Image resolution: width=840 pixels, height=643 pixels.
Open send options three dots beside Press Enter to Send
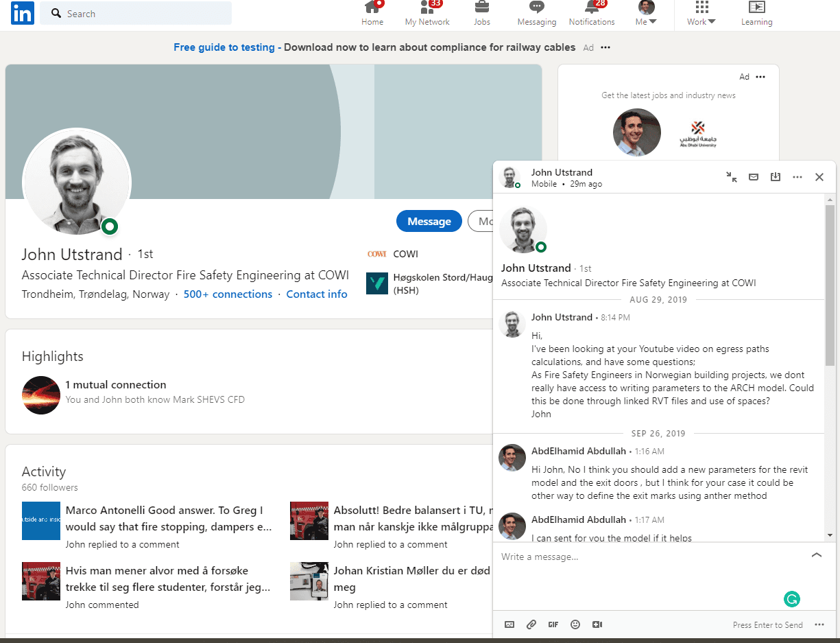point(819,624)
